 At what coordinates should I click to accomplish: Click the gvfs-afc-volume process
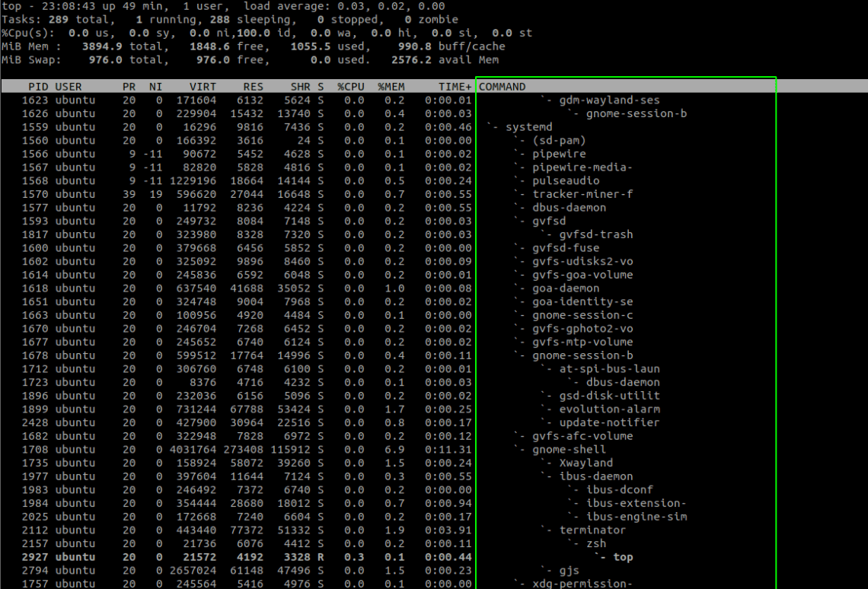tap(582, 436)
